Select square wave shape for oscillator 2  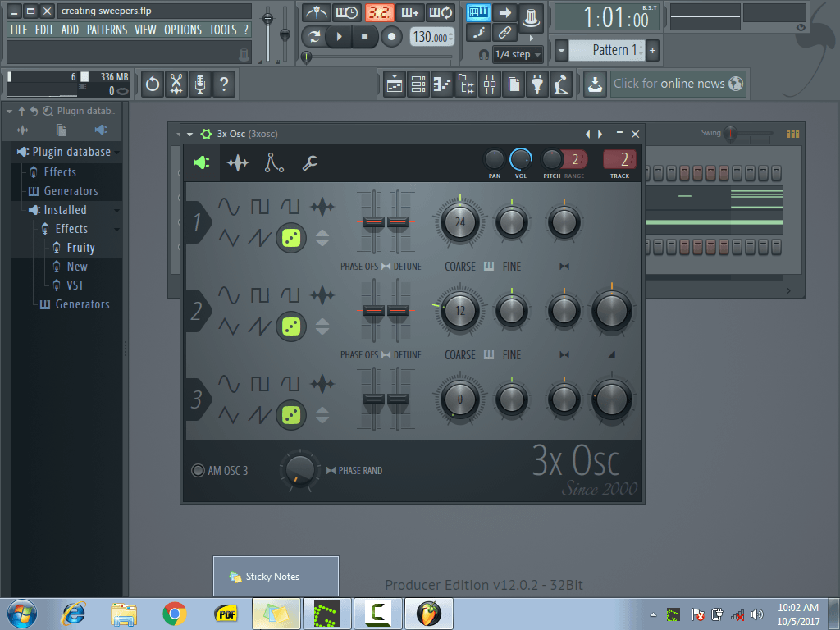click(x=260, y=295)
